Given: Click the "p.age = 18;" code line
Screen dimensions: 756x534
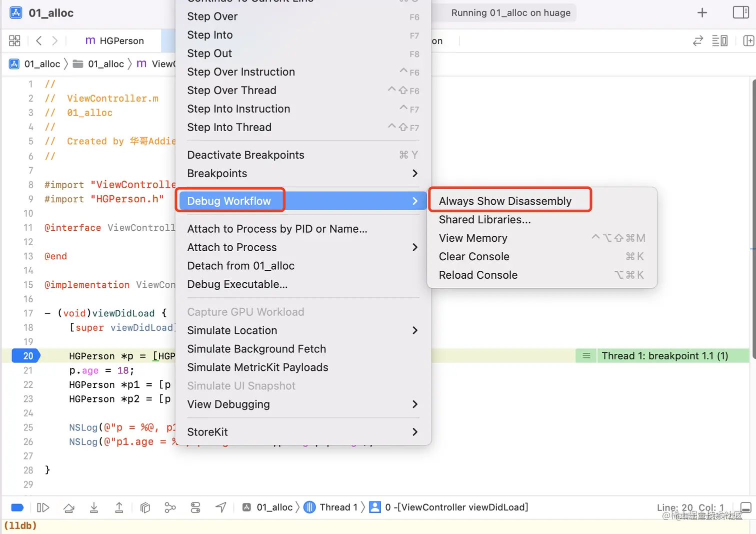Looking at the screenshot, I should click(101, 370).
